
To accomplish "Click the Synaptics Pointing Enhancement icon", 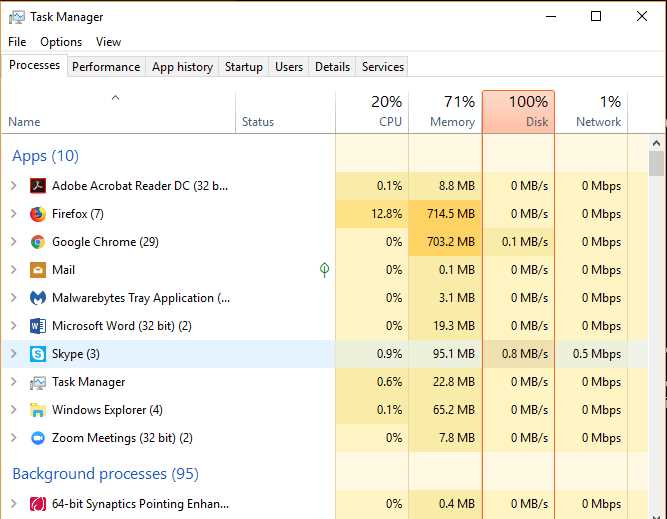I will (x=38, y=504).
